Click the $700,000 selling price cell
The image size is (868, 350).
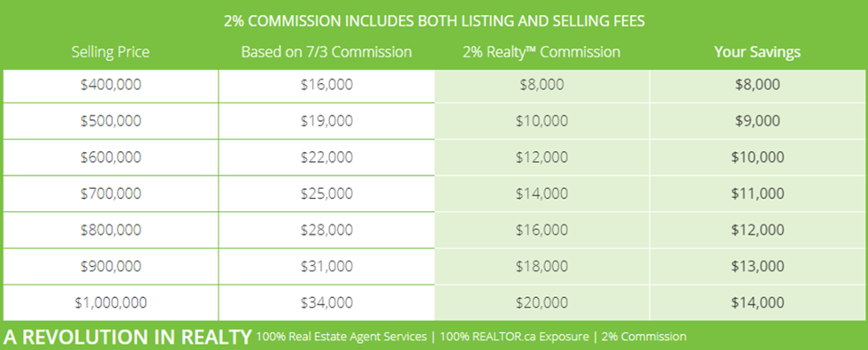click(x=111, y=194)
